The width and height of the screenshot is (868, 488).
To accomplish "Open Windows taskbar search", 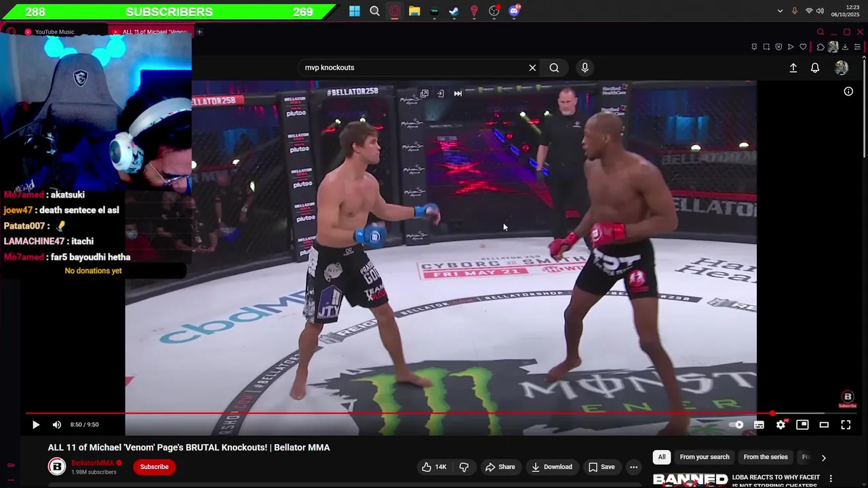I will pos(374,11).
